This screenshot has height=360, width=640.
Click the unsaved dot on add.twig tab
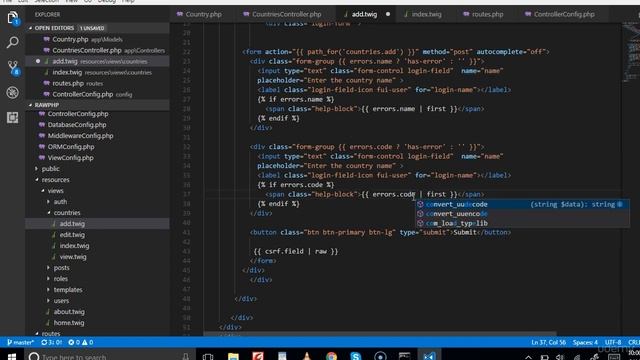388,14
